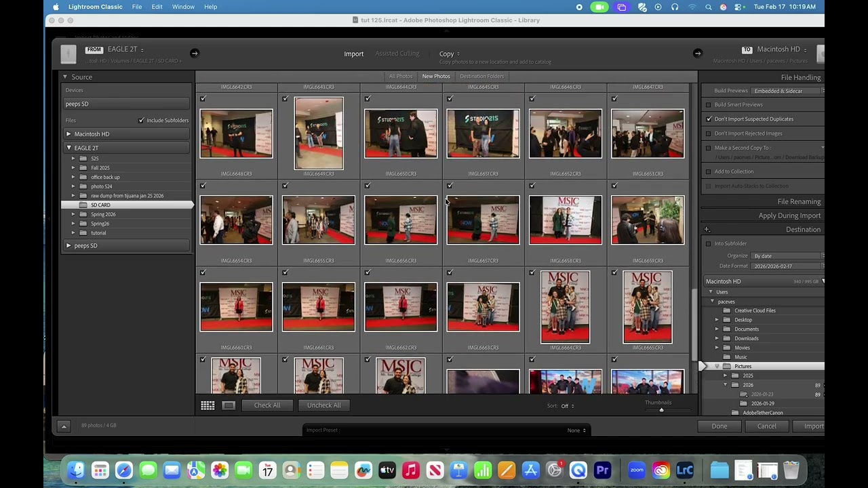This screenshot has width=868, height=488.
Task: Open Creative Cloud from the Dock
Action: (660, 470)
